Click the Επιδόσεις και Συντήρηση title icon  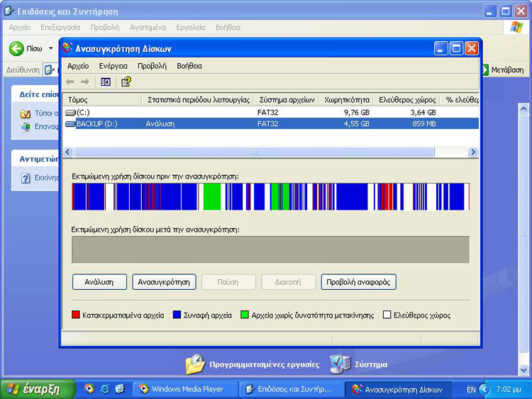(9, 11)
